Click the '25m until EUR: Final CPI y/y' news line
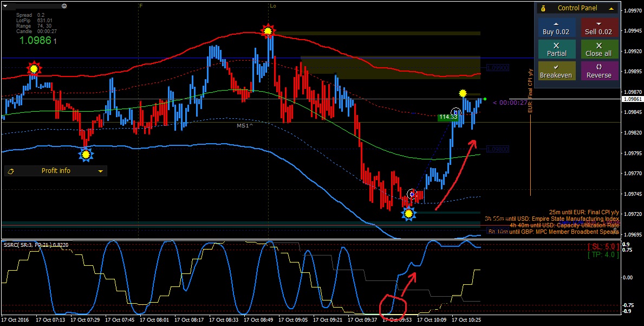Screen dimensions: 644x326 (584, 212)
